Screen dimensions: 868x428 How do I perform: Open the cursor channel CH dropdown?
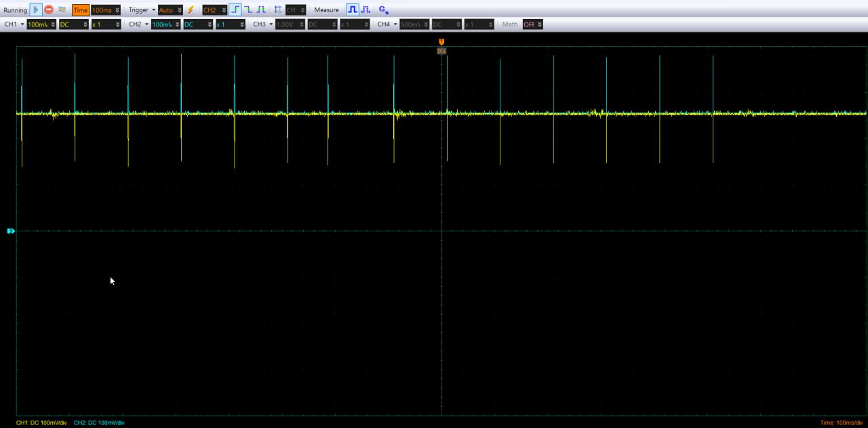(295, 10)
